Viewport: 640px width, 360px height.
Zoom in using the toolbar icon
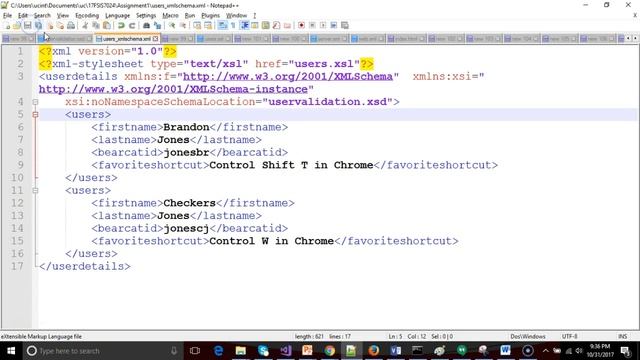click(x=172, y=25)
